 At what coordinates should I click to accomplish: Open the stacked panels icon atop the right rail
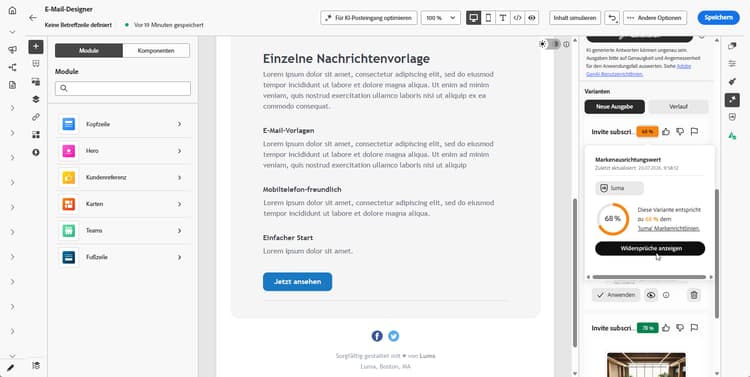tap(732, 46)
